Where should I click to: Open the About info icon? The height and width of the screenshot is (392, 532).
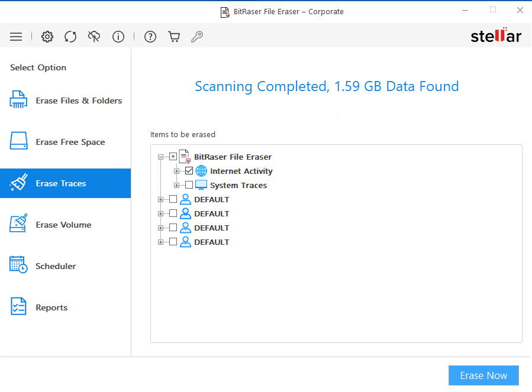click(x=118, y=37)
